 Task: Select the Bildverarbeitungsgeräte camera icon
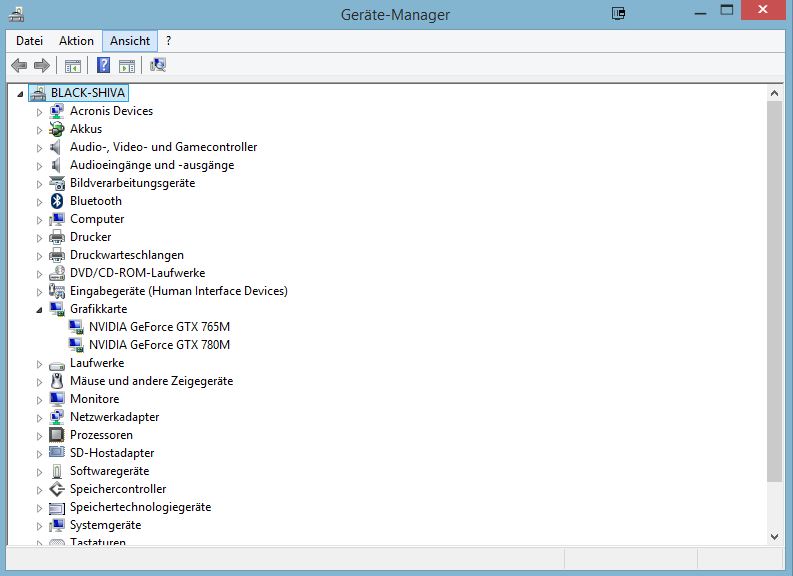(x=57, y=183)
